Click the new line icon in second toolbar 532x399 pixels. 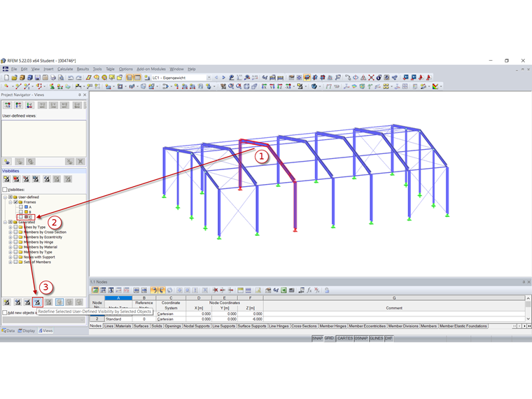[x=18, y=87]
